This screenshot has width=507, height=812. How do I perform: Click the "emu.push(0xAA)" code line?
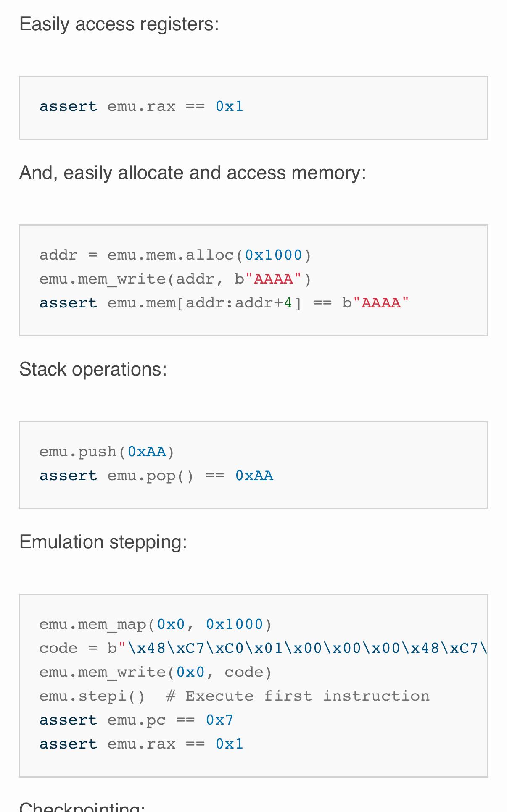[107, 452]
